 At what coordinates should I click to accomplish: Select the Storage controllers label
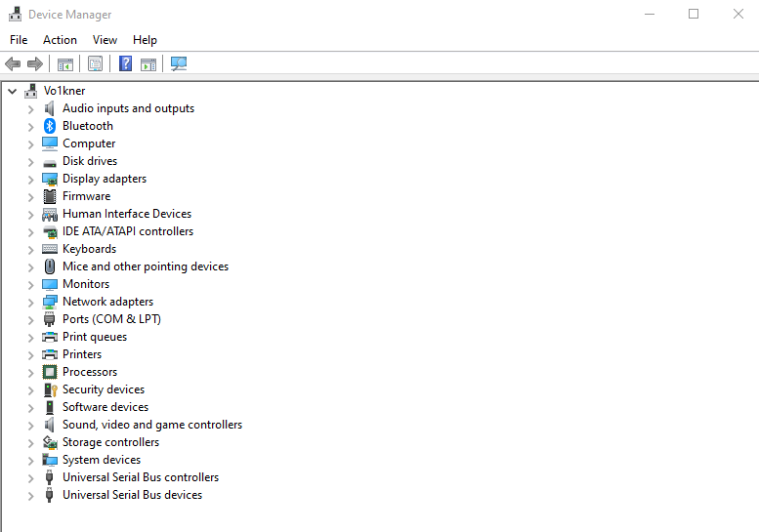(110, 442)
